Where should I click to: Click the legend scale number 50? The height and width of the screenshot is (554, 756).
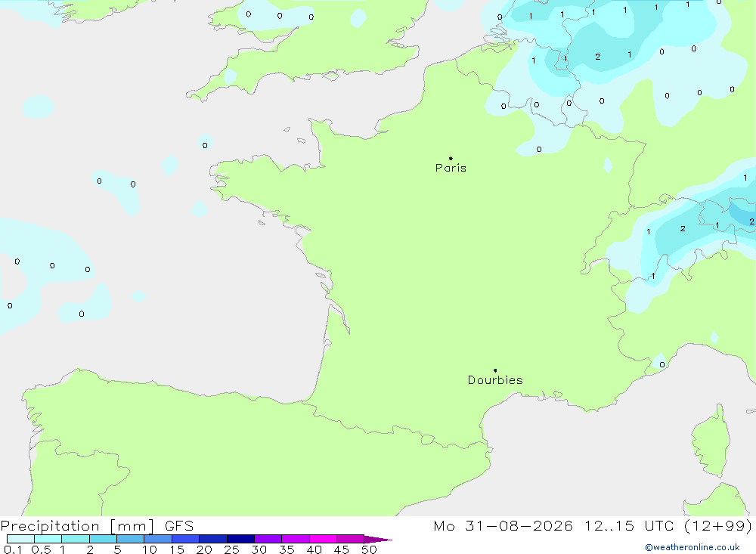369,549
